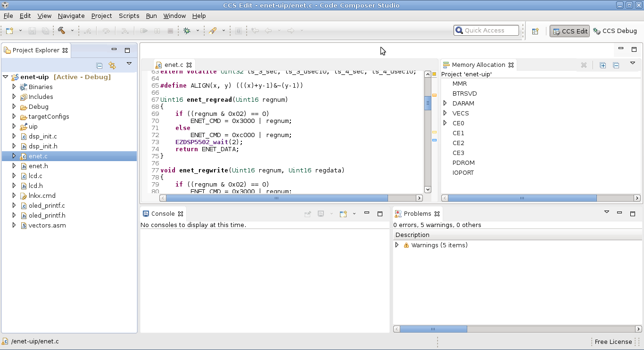Click the Free License status link
Viewport: 644px width, 350px height.
click(x=613, y=342)
